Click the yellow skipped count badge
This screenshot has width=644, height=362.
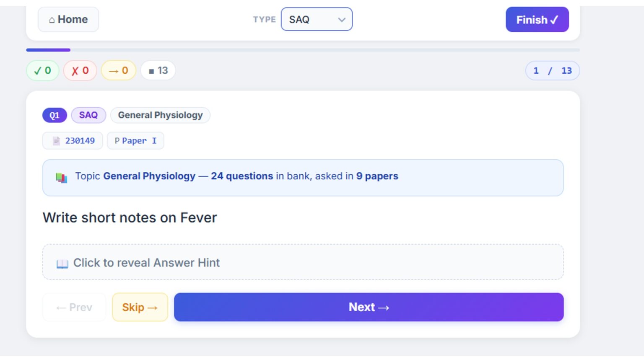click(x=119, y=70)
